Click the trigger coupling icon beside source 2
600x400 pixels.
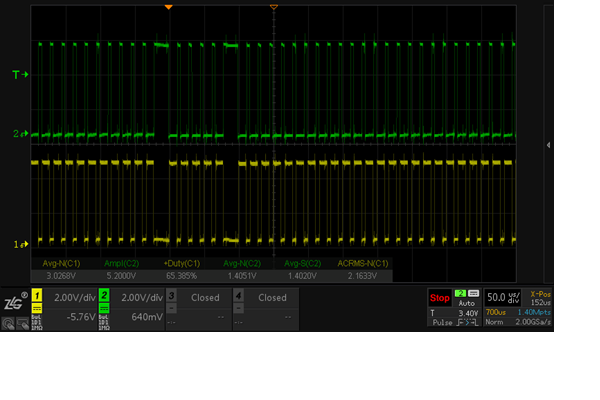coord(474,293)
